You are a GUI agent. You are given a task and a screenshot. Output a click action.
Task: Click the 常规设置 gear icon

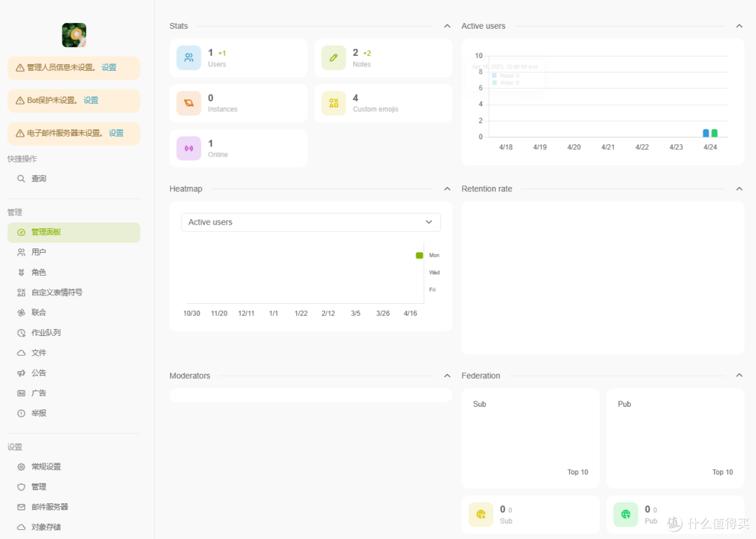point(21,467)
